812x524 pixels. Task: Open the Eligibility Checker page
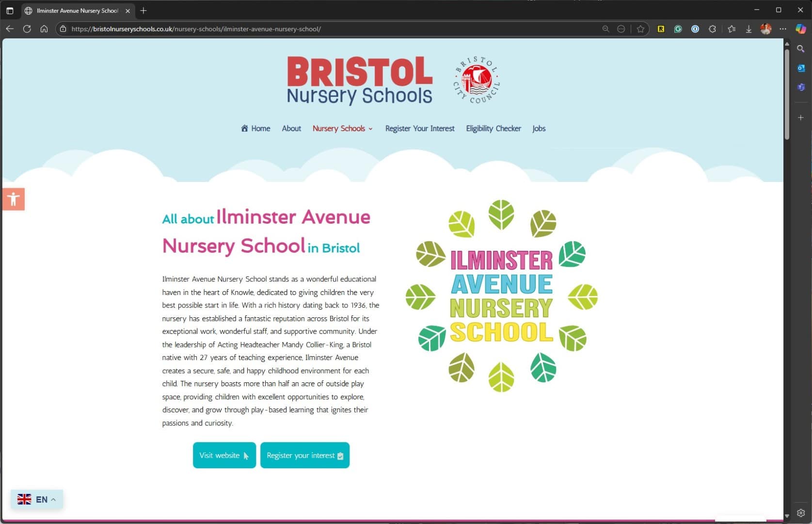493,129
